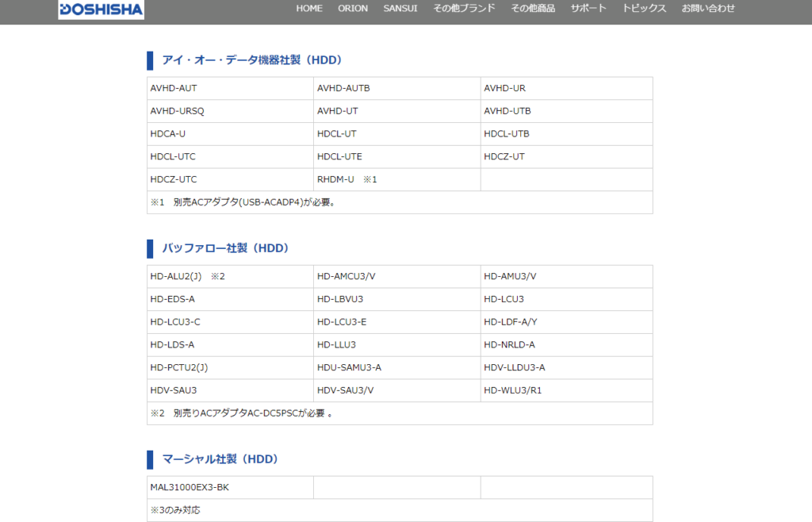Select the HD-EDS-A cell

[230, 299]
